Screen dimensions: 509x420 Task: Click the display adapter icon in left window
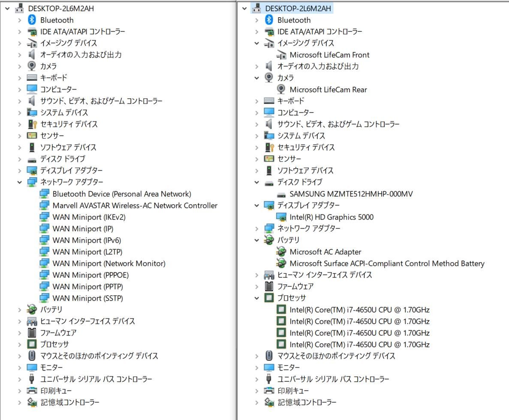(32, 171)
